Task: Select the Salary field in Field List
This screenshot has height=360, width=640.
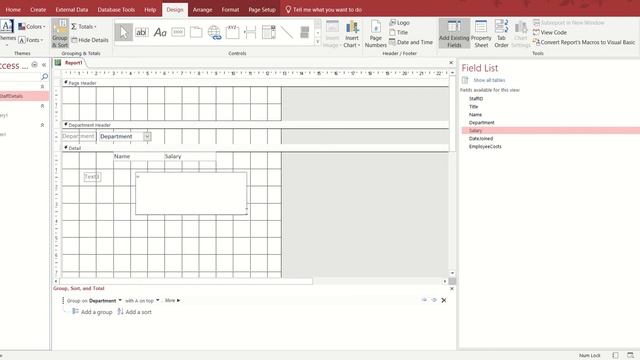Action: coord(551,131)
